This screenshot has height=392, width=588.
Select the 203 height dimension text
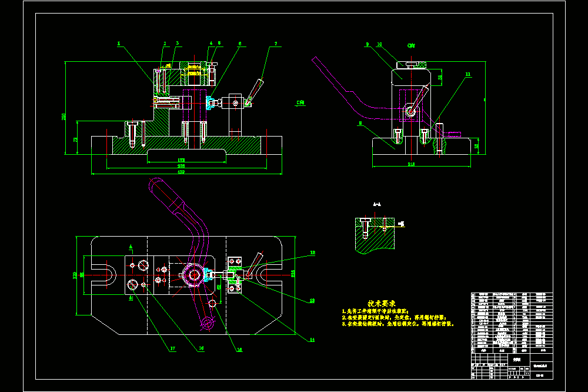coord(64,117)
